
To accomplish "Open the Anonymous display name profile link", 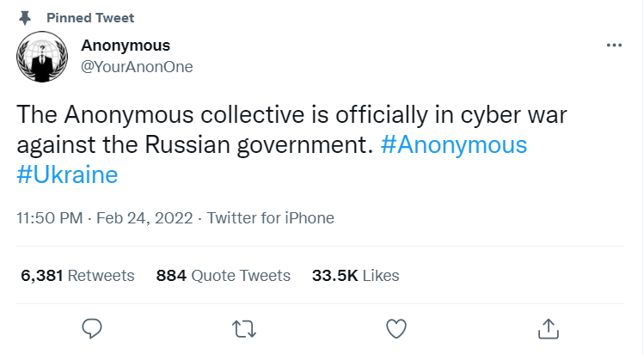I will [126, 46].
